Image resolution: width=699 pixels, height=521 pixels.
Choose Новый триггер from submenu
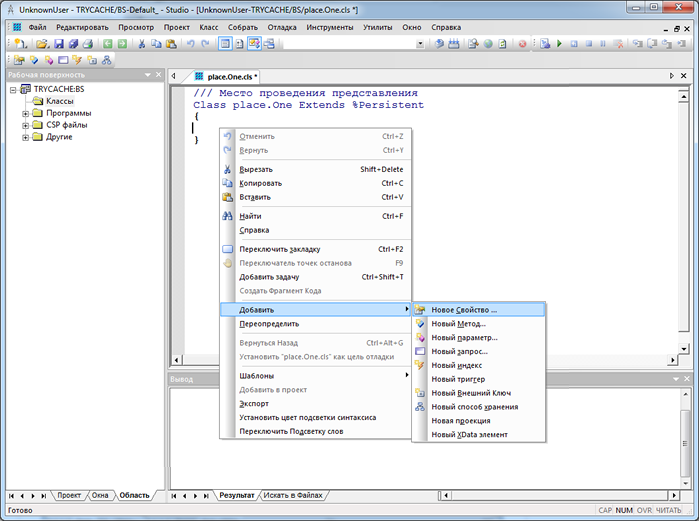pos(478,379)
